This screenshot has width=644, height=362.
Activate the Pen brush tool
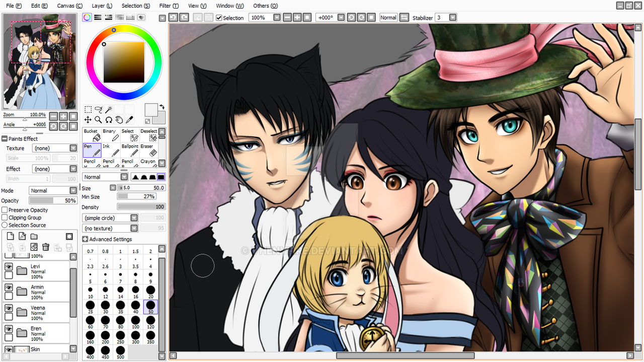pos(92,150)
